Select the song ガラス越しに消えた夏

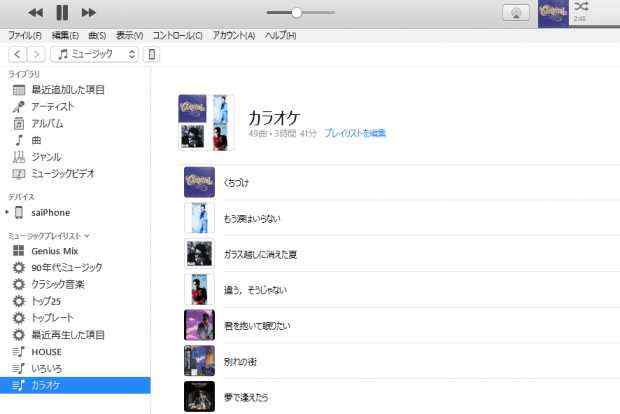click(x=260, y=254)
